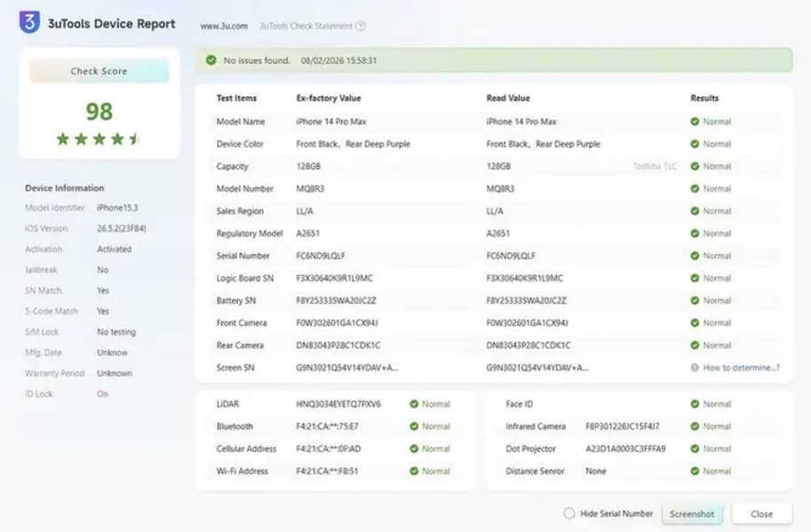Open the 3uTools Check Statement link
This screenshot has width=811, height=532.
306,26
